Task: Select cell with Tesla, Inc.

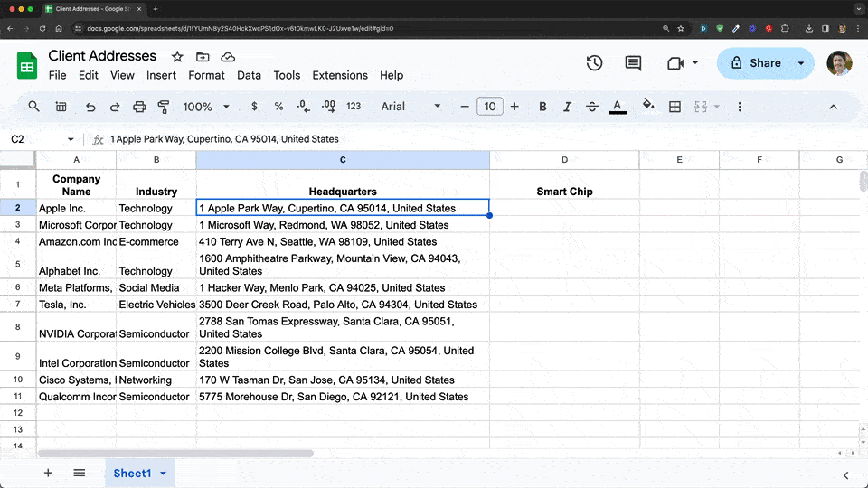Action: pyautogui.click(x=76, y=305)
